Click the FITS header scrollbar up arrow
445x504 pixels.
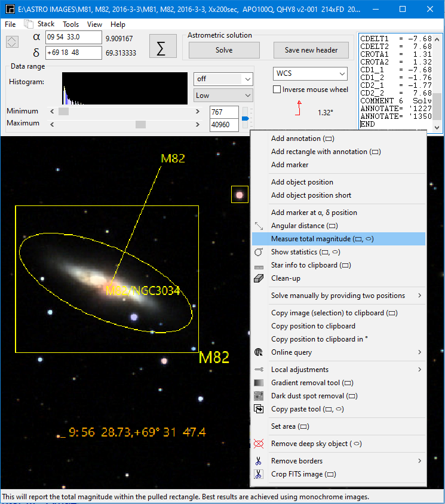point(437,39)
